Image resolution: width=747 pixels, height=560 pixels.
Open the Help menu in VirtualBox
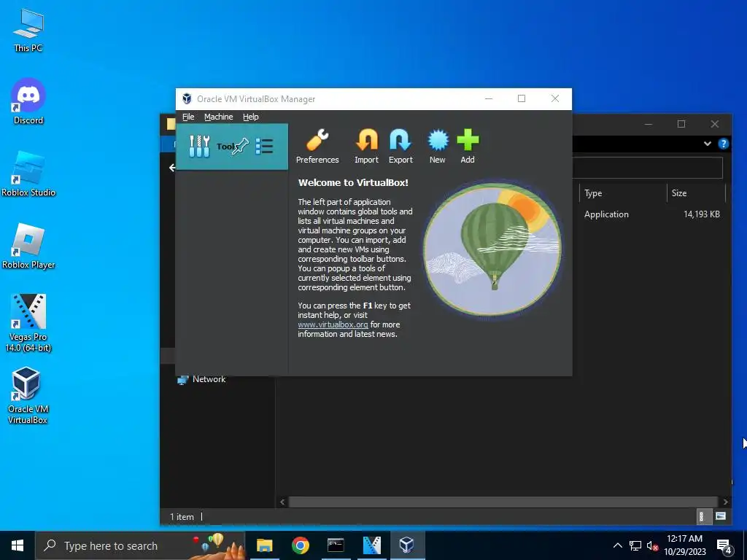click(x=251, y=117)
